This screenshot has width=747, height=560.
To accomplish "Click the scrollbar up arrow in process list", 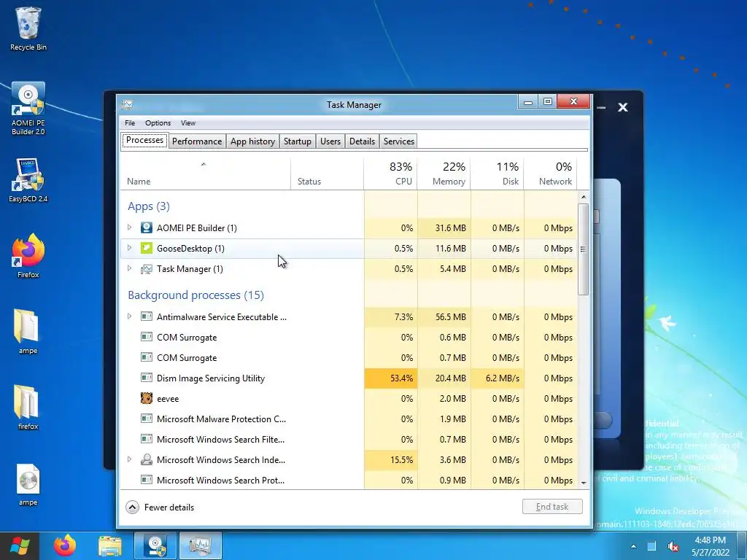I will point(584,197).
